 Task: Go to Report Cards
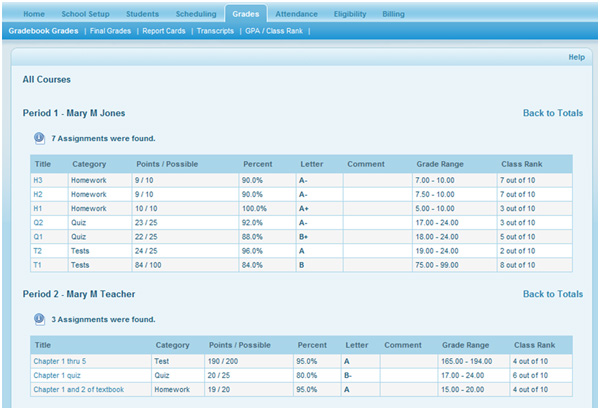pos(165,32)
